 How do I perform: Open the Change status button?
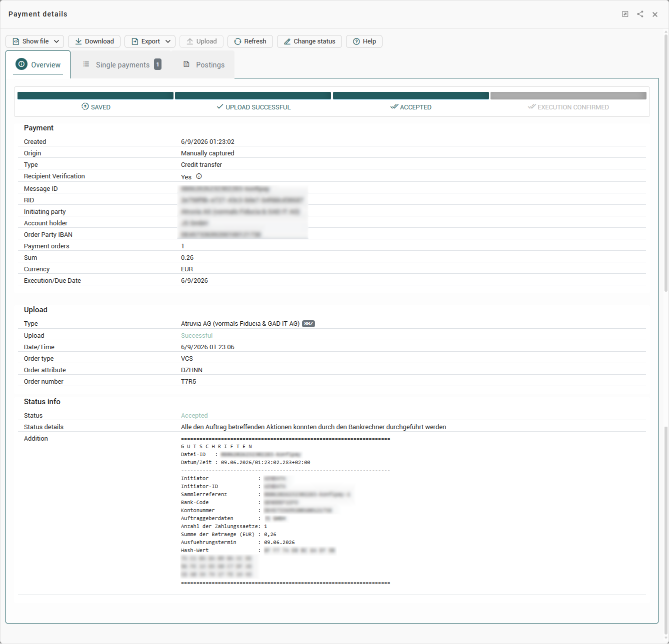click(x=309, y=41)
